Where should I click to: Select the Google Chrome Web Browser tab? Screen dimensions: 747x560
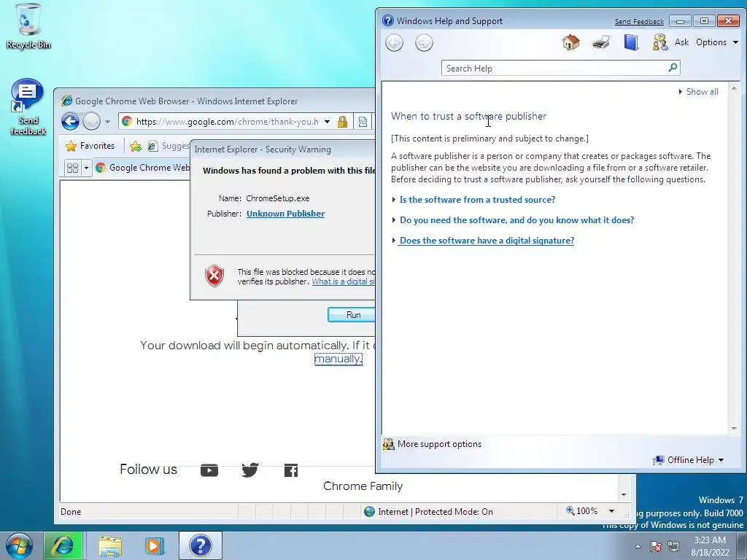[142, 168]
